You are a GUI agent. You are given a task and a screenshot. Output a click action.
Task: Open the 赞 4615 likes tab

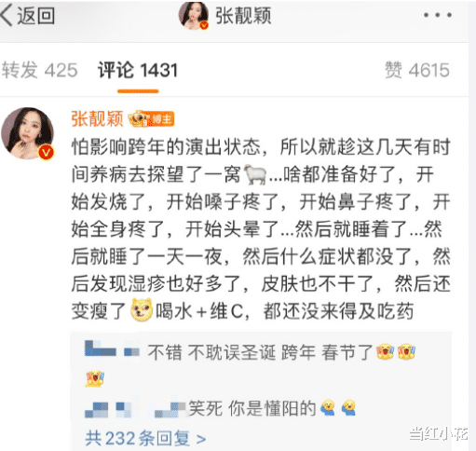pyautogui.click(x=417, y=70)
